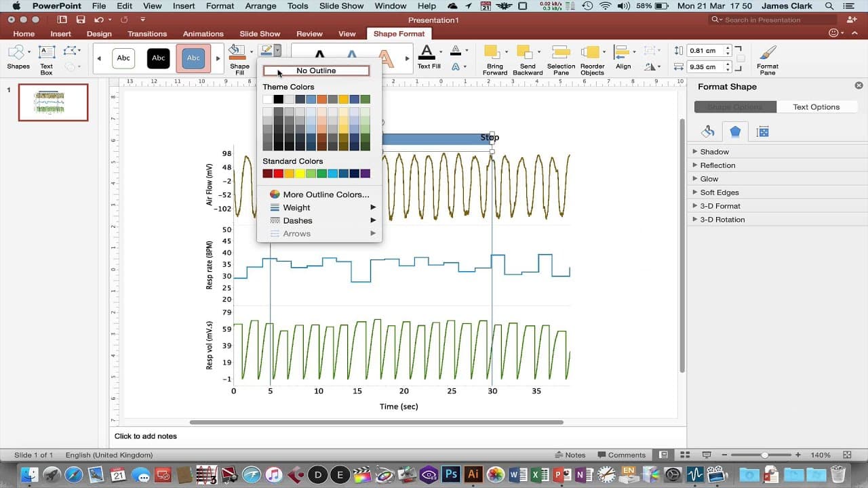
Task: Open the Format Pane brush icon
Action: point(768,53)
